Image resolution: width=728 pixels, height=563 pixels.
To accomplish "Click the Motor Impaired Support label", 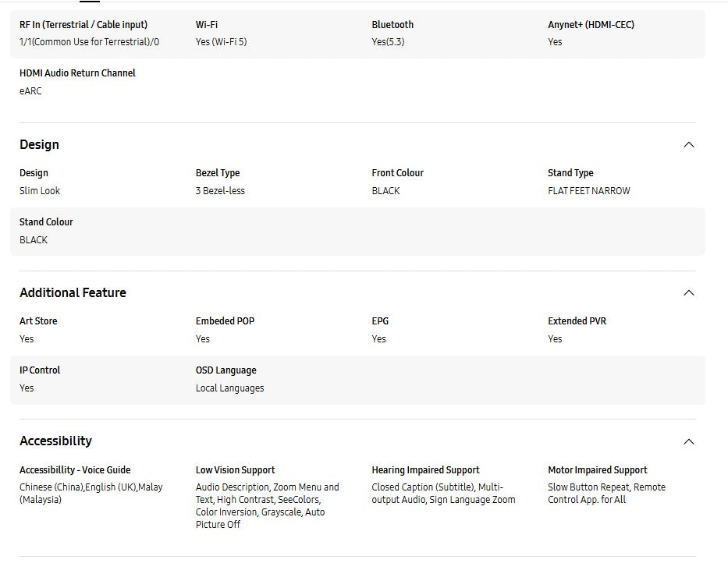I will point(597,470).
